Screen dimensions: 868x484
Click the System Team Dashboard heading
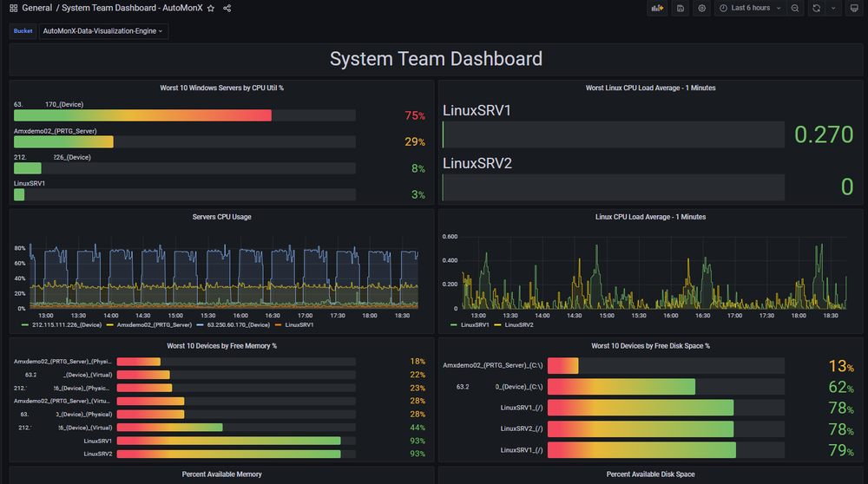[x=437, y=59]
